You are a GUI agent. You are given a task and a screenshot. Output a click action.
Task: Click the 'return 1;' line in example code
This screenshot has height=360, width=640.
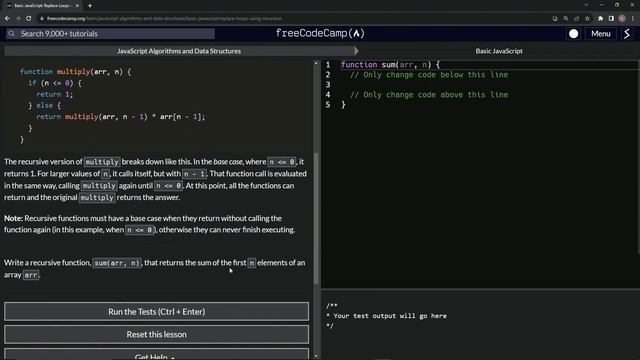(x=54, y=94)
